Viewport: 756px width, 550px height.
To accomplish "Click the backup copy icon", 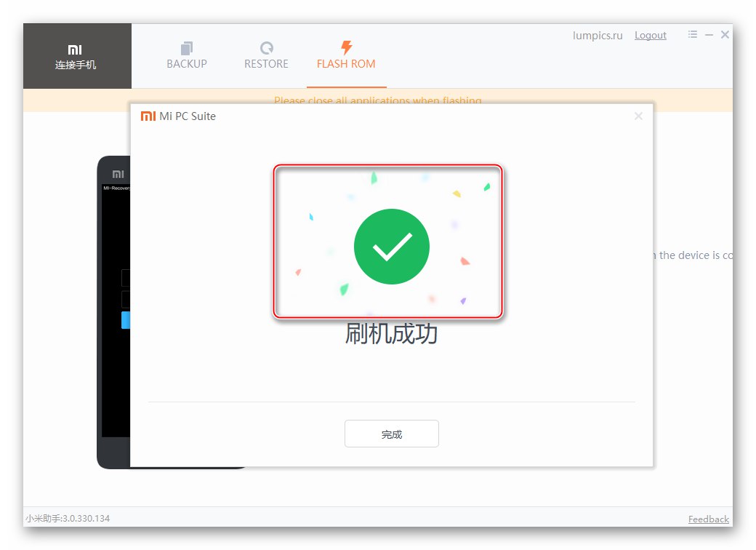I will click(x=187, y=48).
